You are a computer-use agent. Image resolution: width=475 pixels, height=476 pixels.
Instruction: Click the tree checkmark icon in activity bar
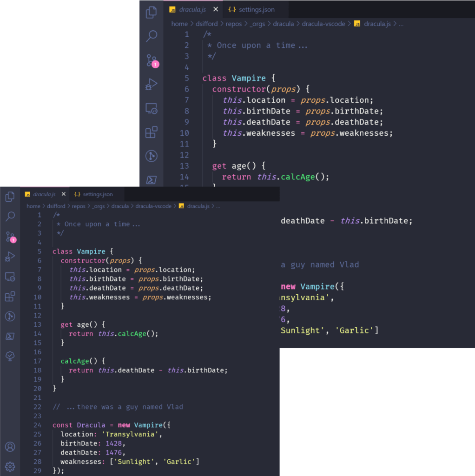point(10,356)
